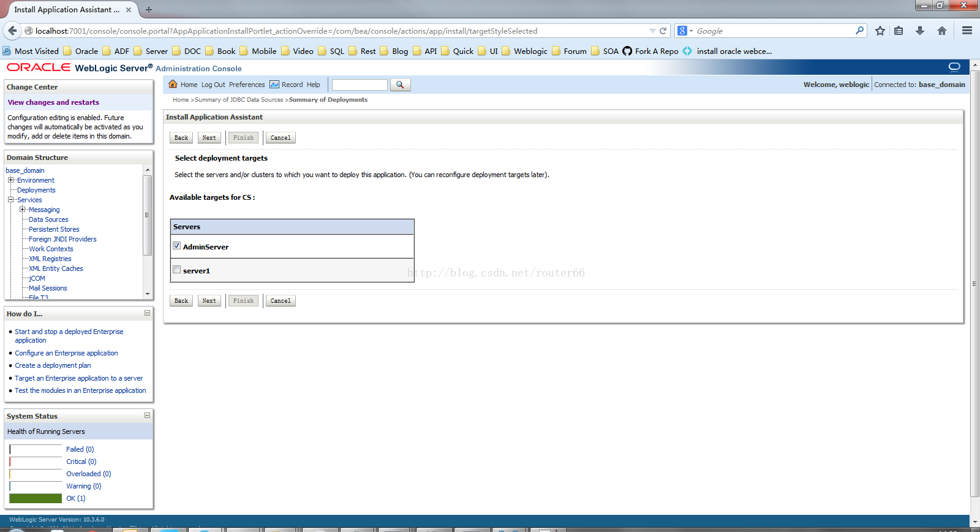Click the bottom Cancel button
The width and height of the screenshot is (980, 532).
(x=281, y=301)
